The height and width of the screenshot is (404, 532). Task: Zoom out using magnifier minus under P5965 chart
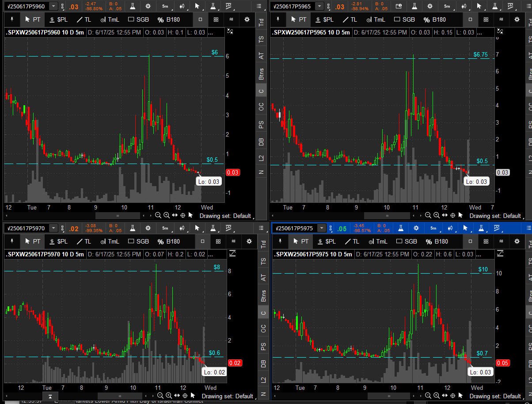(x=428, y=215)
